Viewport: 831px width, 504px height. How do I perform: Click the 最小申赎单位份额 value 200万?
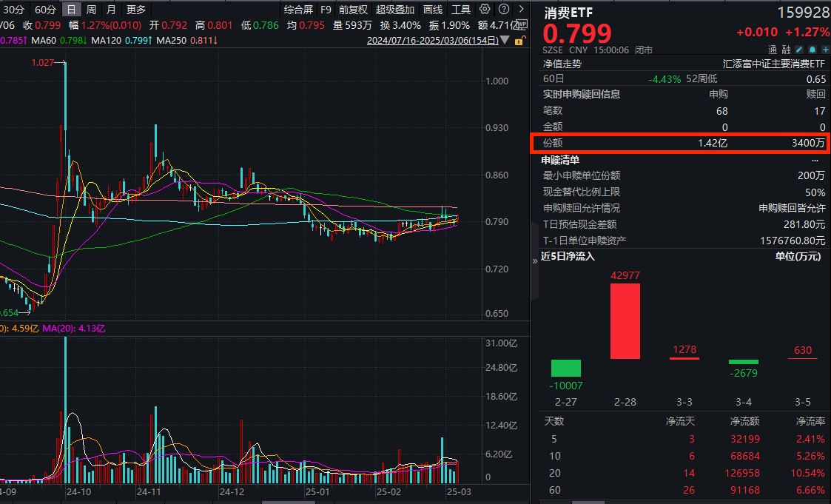[x=812, y=176]
